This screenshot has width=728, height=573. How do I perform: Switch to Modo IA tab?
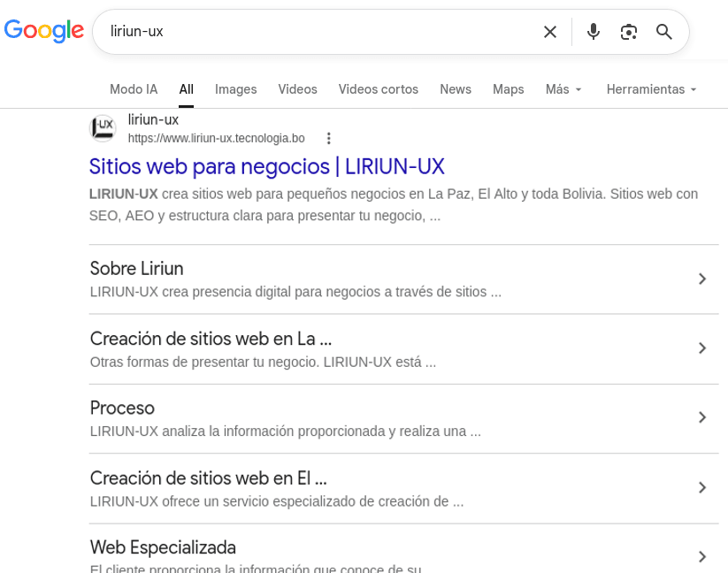tap(134, 89)
